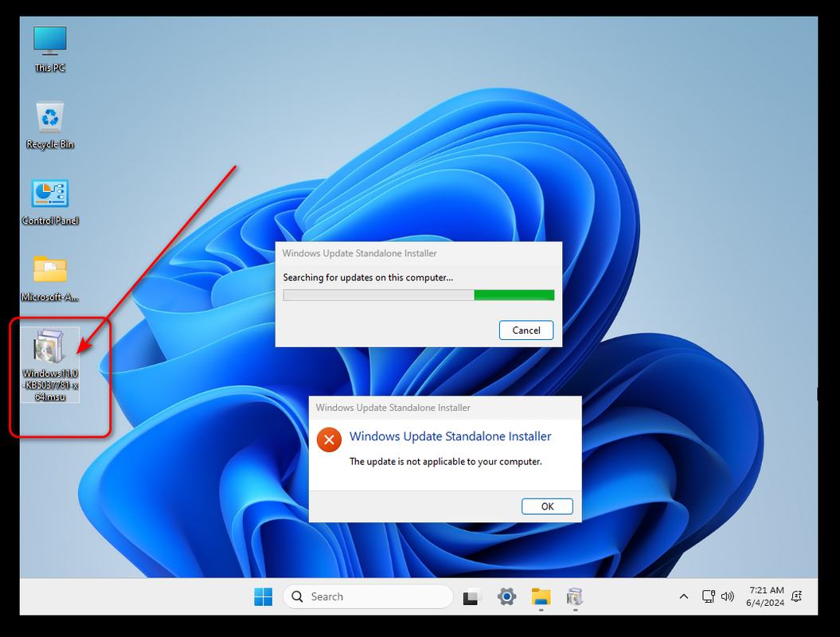This screenshot has width=840, height=637.
Task: Open Task View from the taskbar
Action: coord(471,596)
